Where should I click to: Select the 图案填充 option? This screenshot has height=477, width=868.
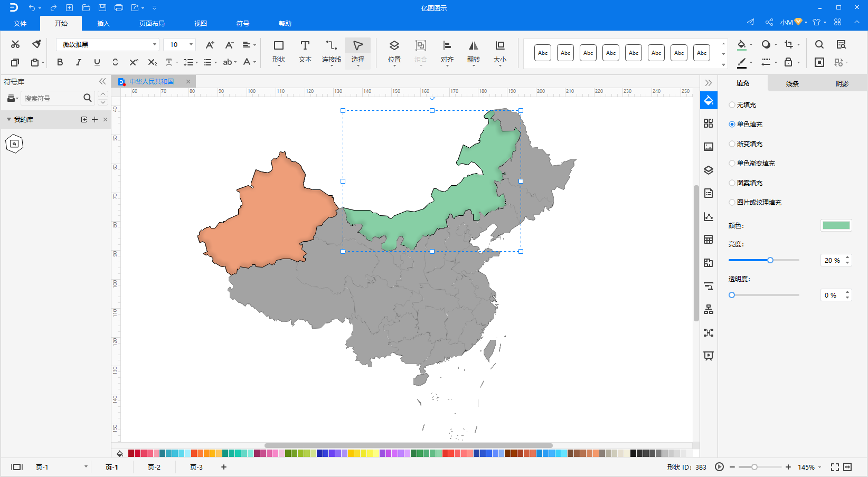(x=732, y=183)
